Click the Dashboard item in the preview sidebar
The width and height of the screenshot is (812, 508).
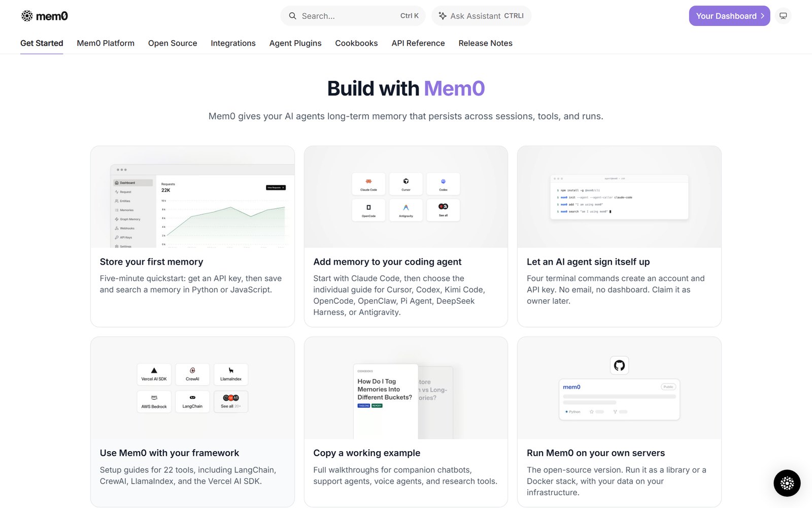[133, 183]
